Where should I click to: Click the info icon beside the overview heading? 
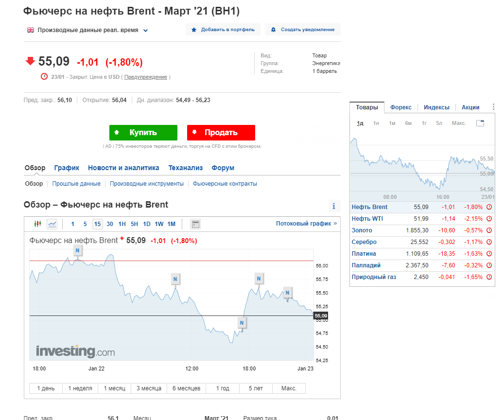click(333, 206)
